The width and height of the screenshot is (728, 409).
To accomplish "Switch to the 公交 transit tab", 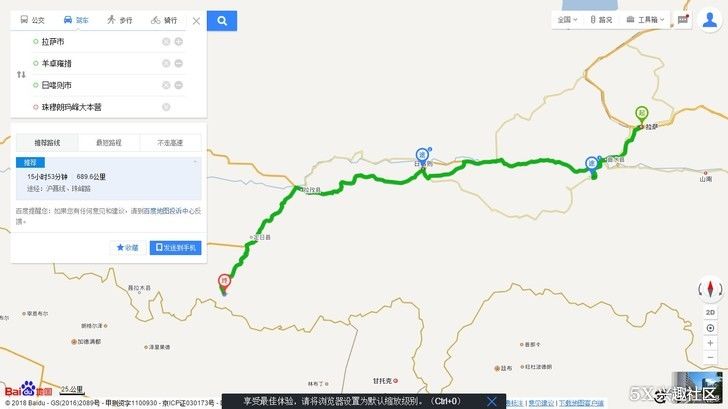I will click(32, 20).
